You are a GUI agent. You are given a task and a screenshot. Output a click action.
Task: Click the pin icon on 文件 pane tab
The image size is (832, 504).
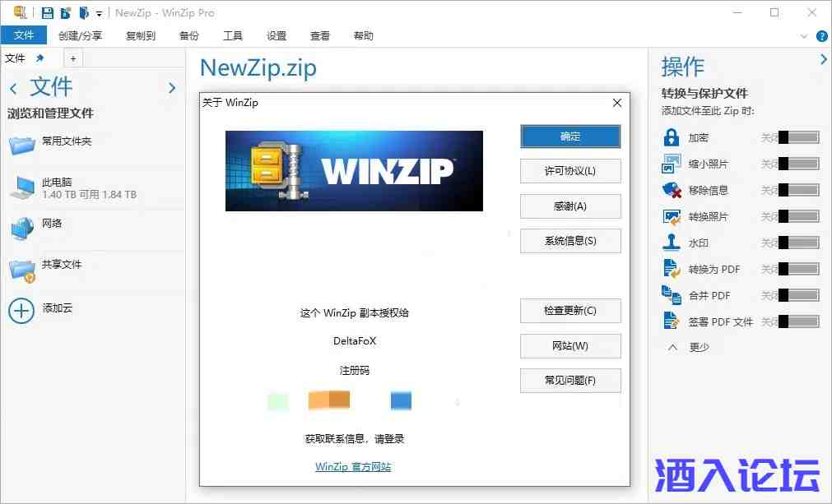point(40,58)
